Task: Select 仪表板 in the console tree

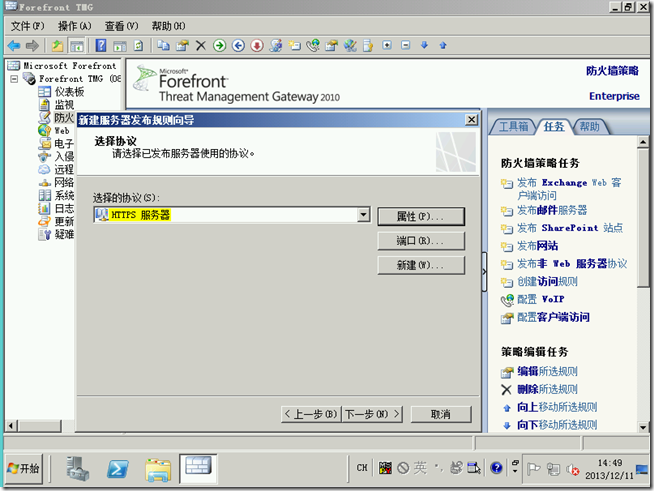Action: click(x=69, y=92)
